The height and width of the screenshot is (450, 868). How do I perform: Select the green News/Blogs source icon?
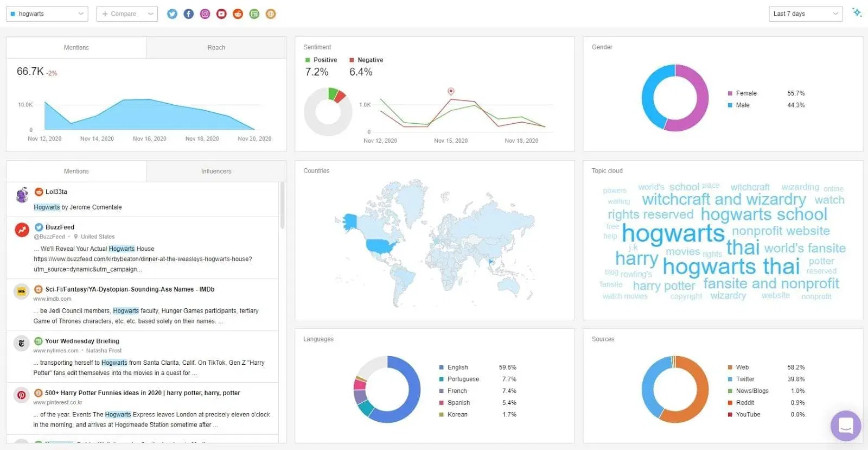coord(254,14)
